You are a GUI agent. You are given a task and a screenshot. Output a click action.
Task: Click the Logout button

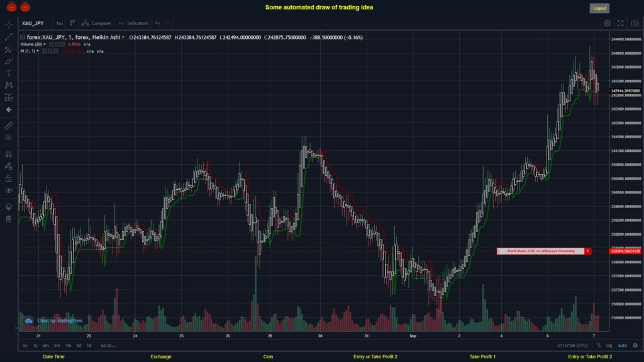[x=599, y=8]
